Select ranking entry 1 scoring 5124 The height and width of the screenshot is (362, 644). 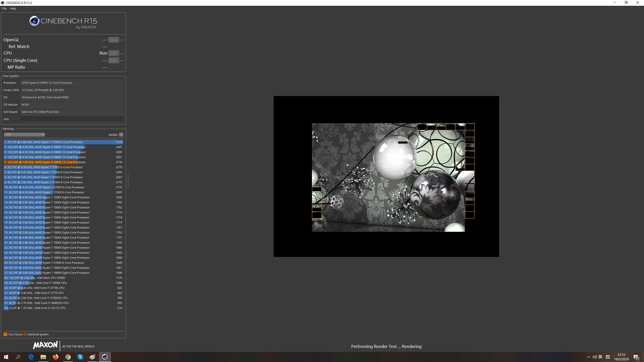tap(63, 142)
